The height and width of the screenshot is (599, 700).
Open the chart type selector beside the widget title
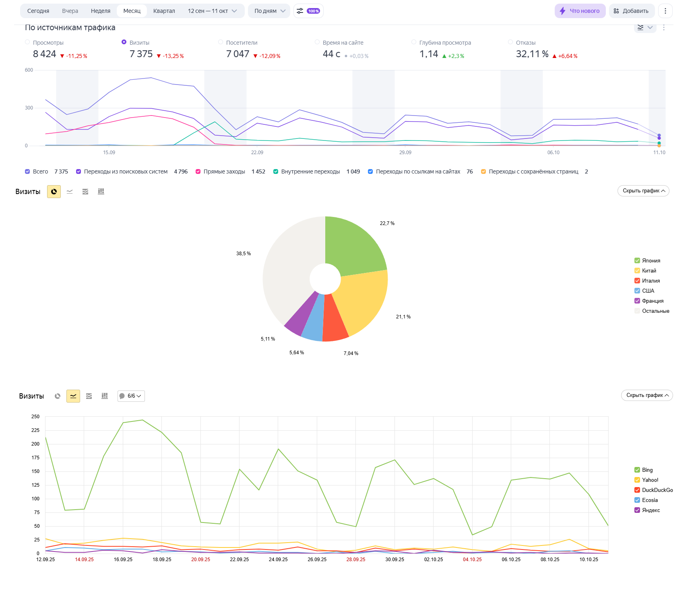coord(645,27)
